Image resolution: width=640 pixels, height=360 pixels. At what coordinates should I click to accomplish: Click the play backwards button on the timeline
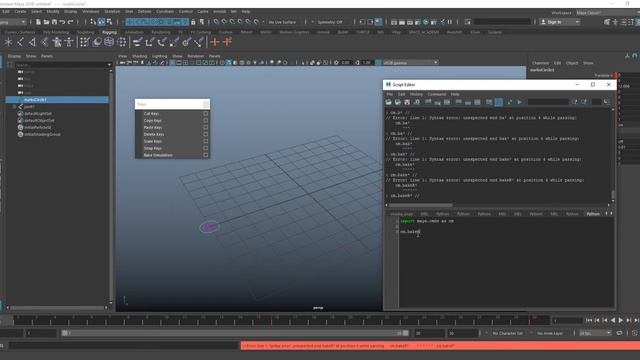coord(613,320)
